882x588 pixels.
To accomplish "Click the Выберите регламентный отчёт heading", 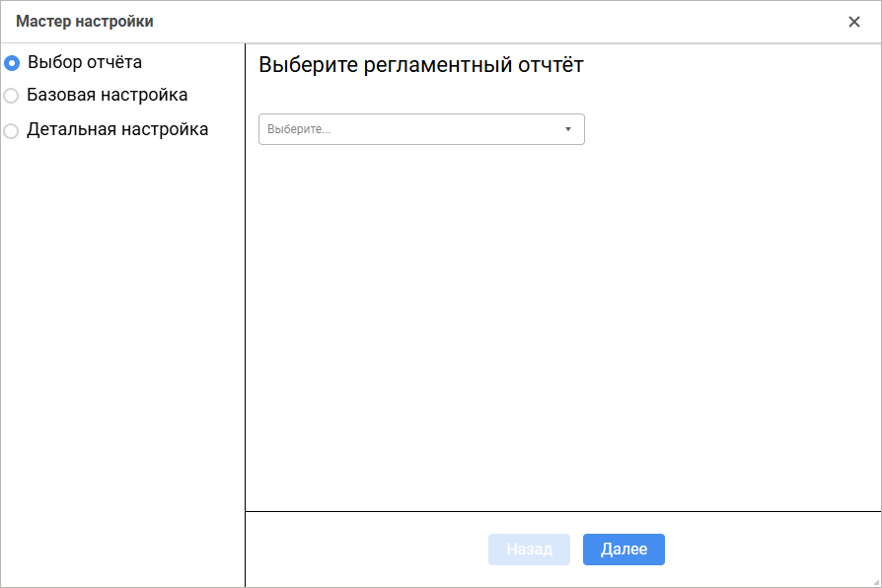I will [421, 66].
